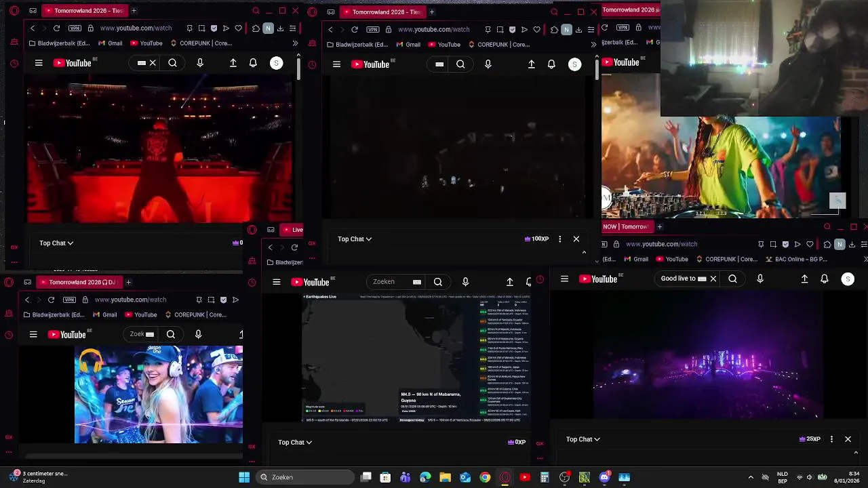Open Discord from taskbar
This screenshot has width=868, height=488.
click(604, 477)
